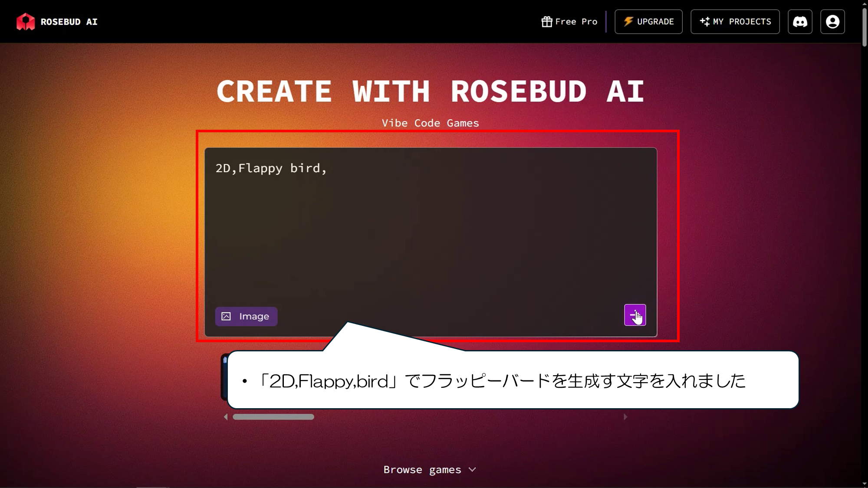Open the user account profile icon
868x488 pixels.
(x=832, y=22)
